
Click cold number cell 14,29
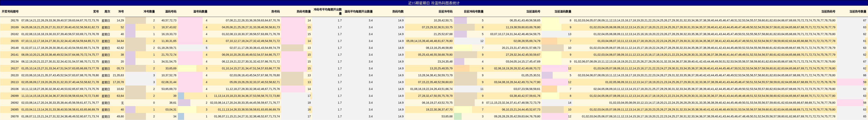120,21
